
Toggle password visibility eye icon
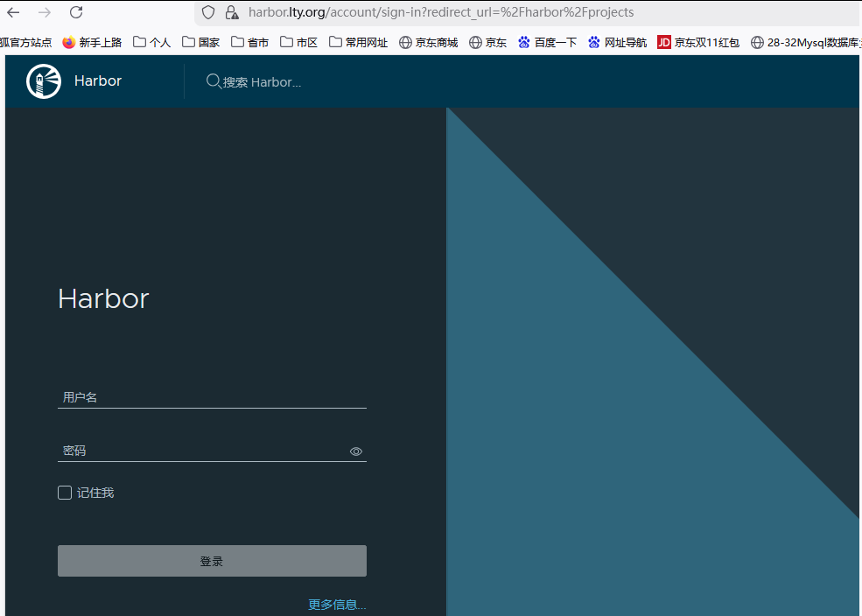click(x=356, y=451)
